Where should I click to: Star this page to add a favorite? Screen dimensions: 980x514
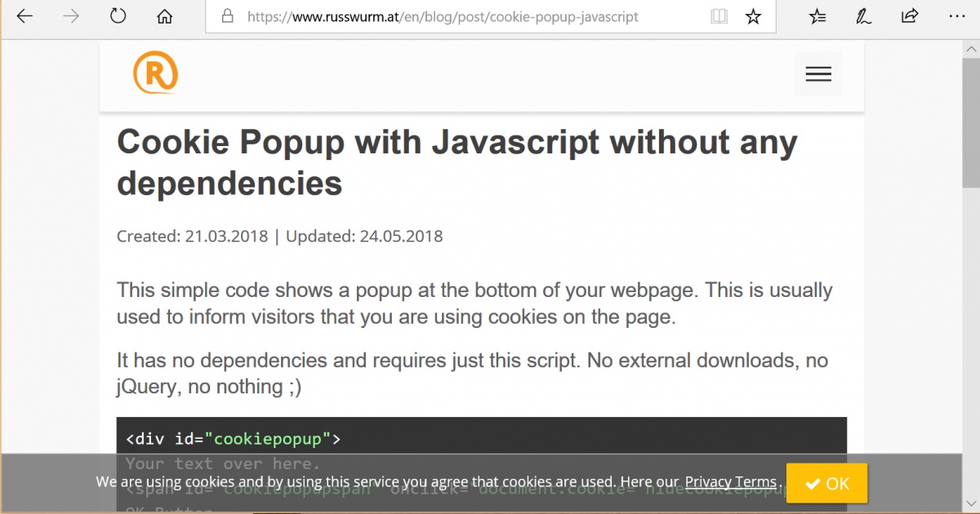click(753, 16)
